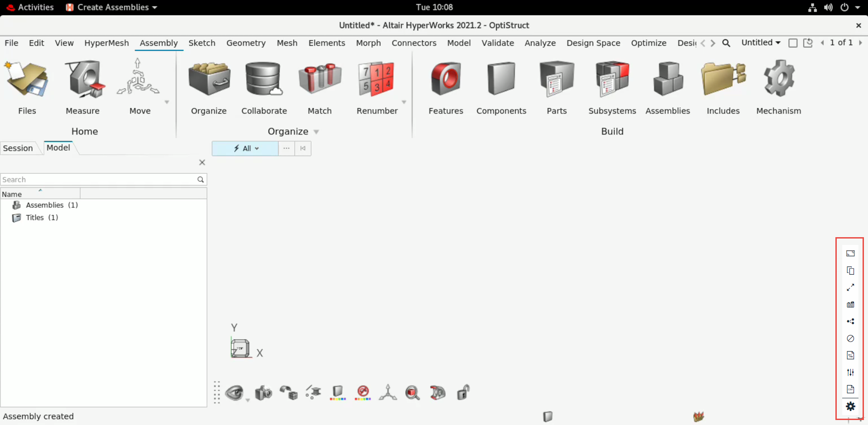Launch the Collaborate database tool

pyautogui.click(x=264, y=79)
